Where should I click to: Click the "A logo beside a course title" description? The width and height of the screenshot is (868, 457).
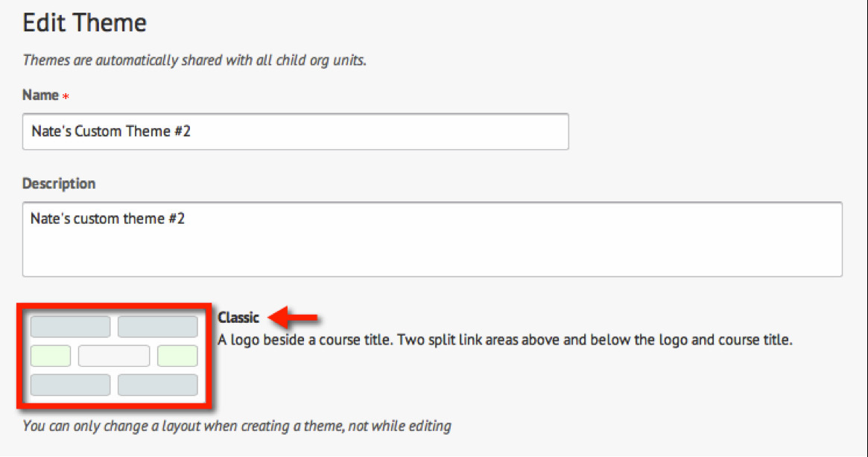click(x=504, y=340)
